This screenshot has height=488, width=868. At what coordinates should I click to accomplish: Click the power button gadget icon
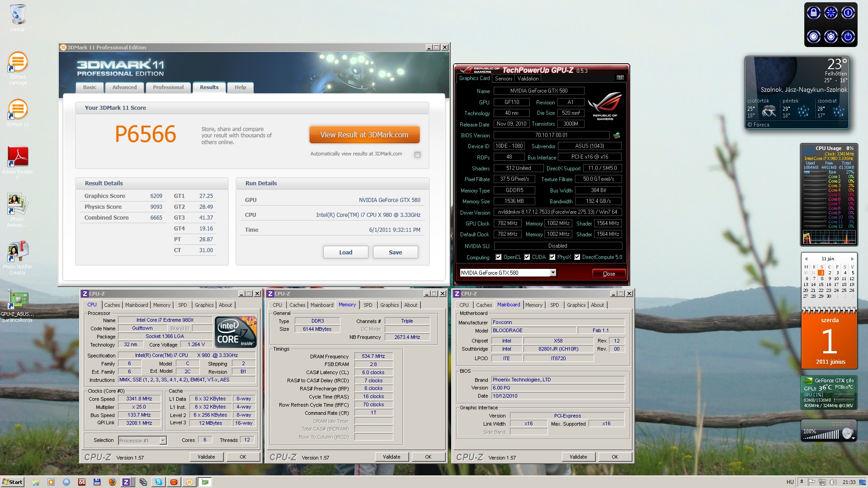(x=848, y=37)
